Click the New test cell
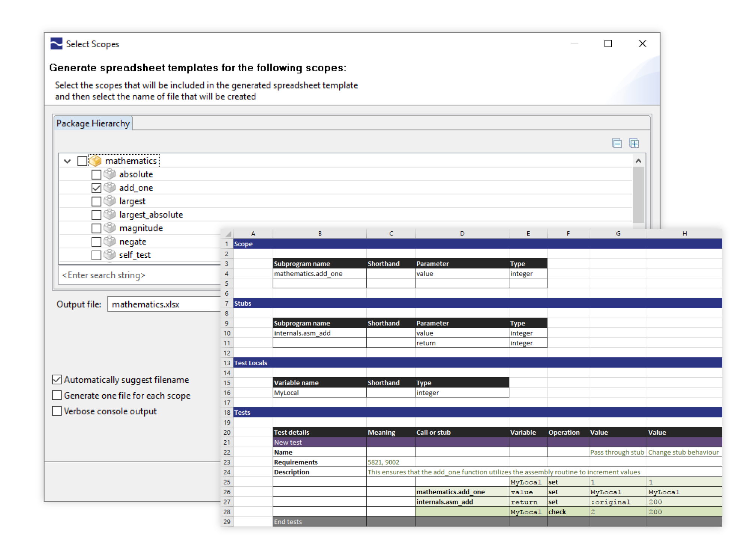 319,442
